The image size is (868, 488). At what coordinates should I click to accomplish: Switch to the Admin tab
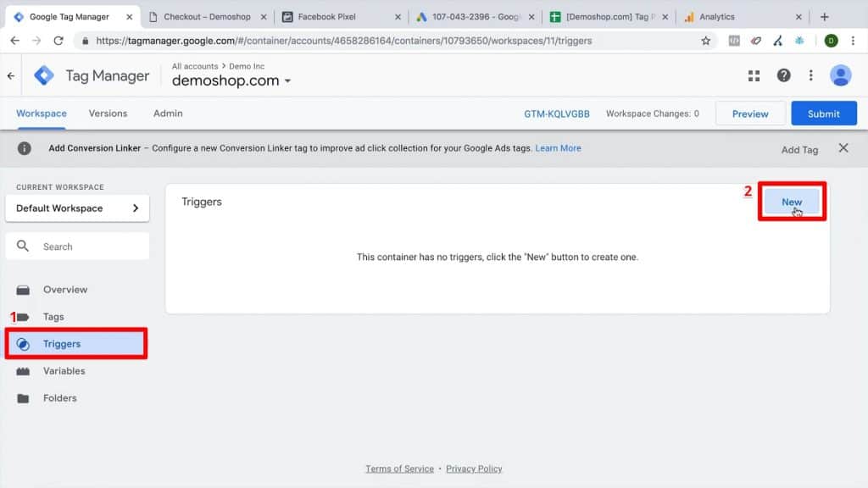[168, 114]
